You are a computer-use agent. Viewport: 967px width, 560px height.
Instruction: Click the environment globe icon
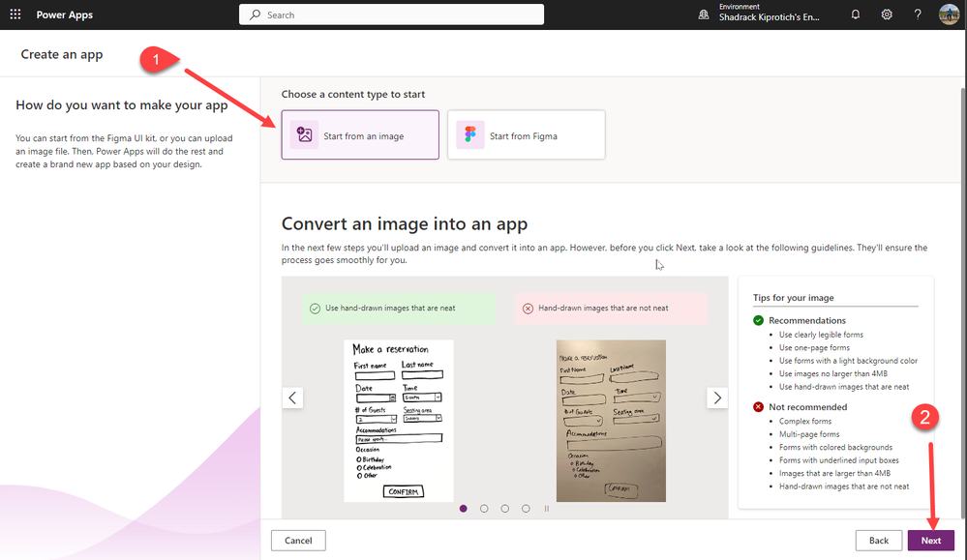pyautogui.click(x=704, y=15)
